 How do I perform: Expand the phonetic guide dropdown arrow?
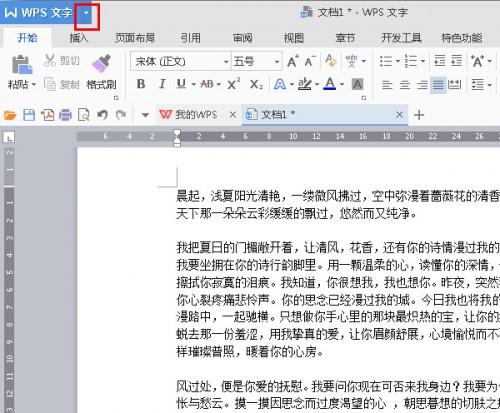pyautogui.click(x=364, y=61)
